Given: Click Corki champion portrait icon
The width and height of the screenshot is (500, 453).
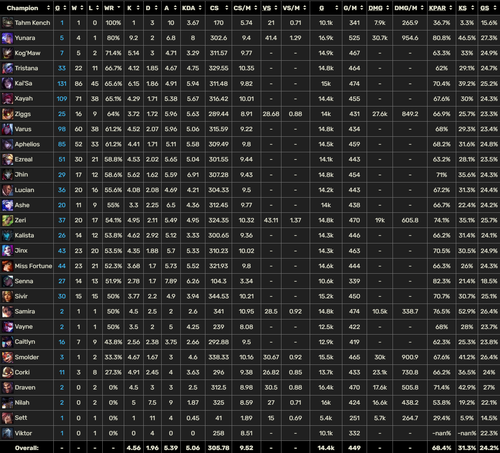Looking at the screenshot, I should [x=7, y=372].
